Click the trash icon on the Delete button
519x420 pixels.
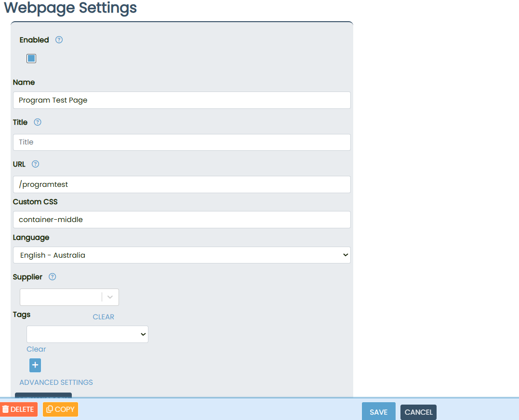click(6, 409)
